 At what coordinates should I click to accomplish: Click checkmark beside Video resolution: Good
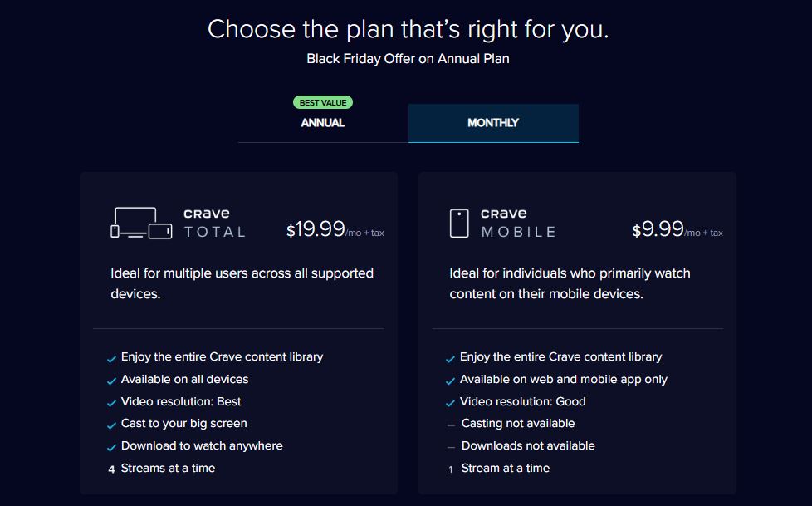pos(451,403)
